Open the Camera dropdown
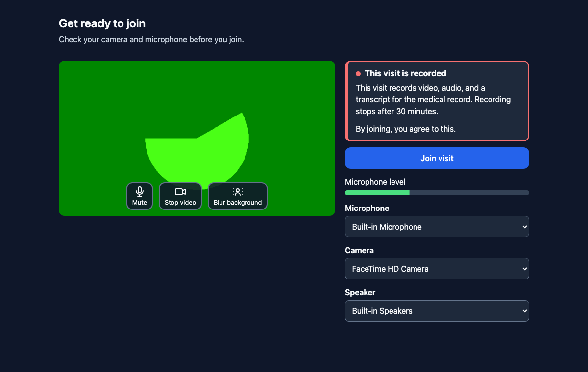This screenshot has width=588, height=372. 437,269
